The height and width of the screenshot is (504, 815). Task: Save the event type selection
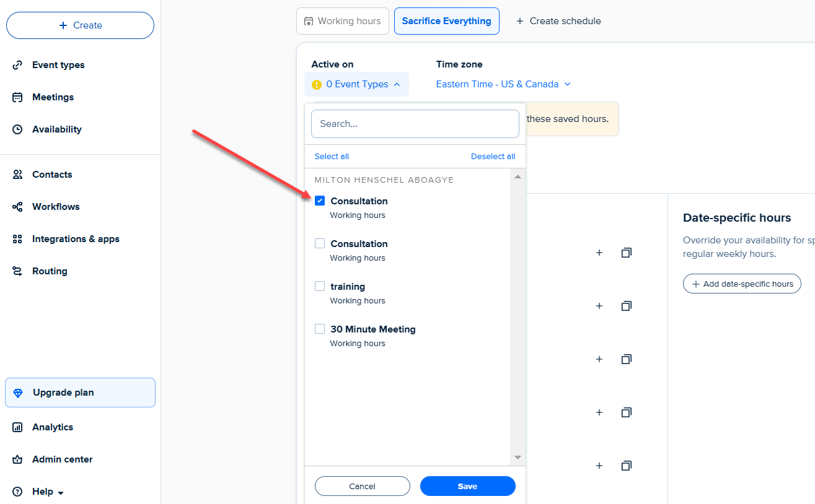467,486
